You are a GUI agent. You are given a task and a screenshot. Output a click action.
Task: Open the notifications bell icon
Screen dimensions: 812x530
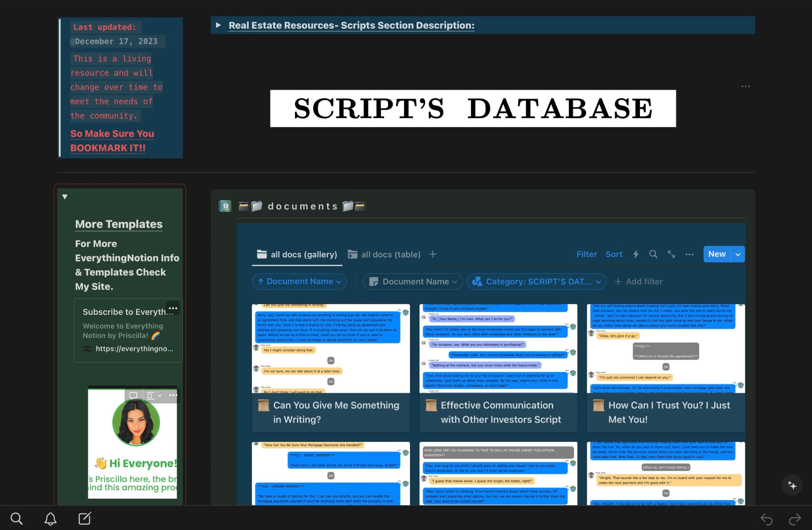point(50,518)
